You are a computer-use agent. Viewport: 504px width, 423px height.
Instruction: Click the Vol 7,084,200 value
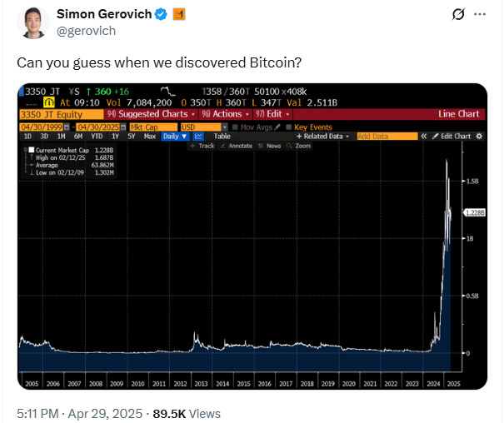(139, 102)
